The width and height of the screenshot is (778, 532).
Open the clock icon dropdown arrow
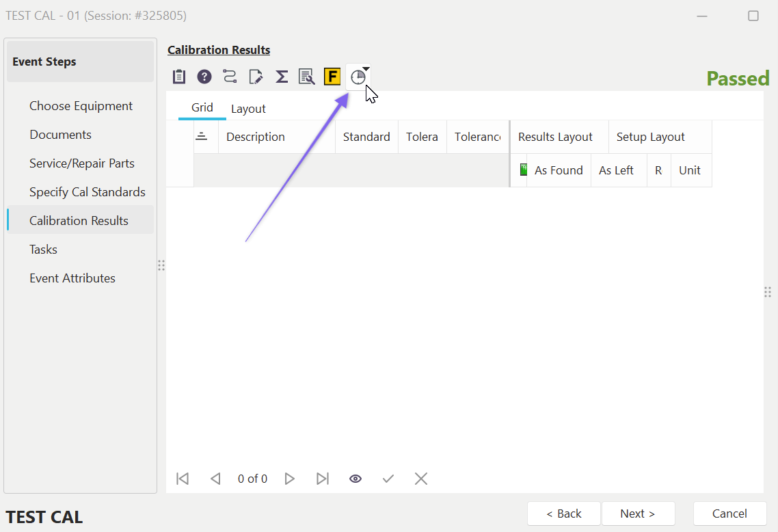tap(367, 69)
